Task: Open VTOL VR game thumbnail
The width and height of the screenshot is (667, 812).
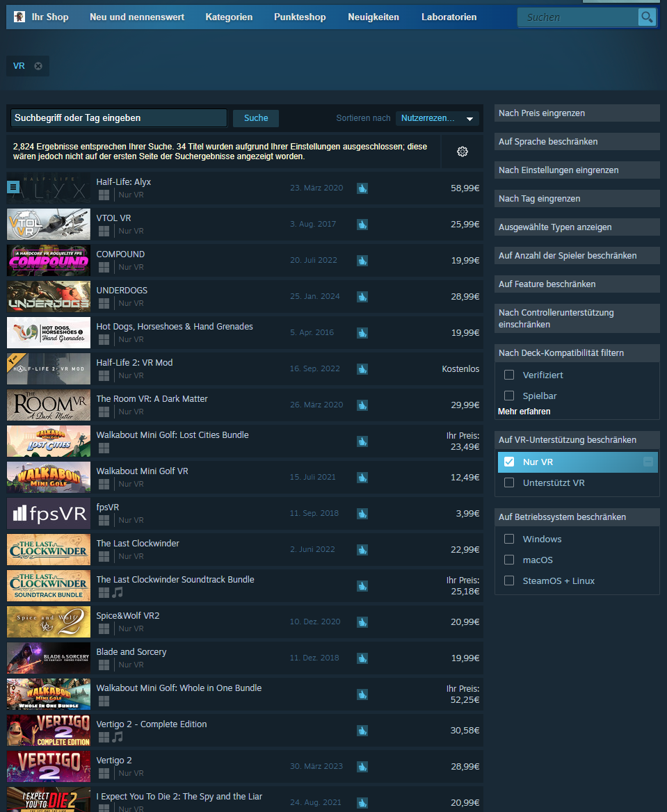Action: pos(49,225)
